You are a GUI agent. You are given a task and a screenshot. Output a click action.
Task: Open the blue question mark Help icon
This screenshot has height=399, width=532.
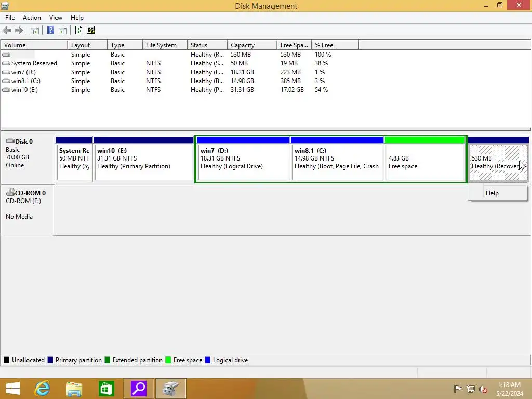pyautogui.click(x=50, y=31)
